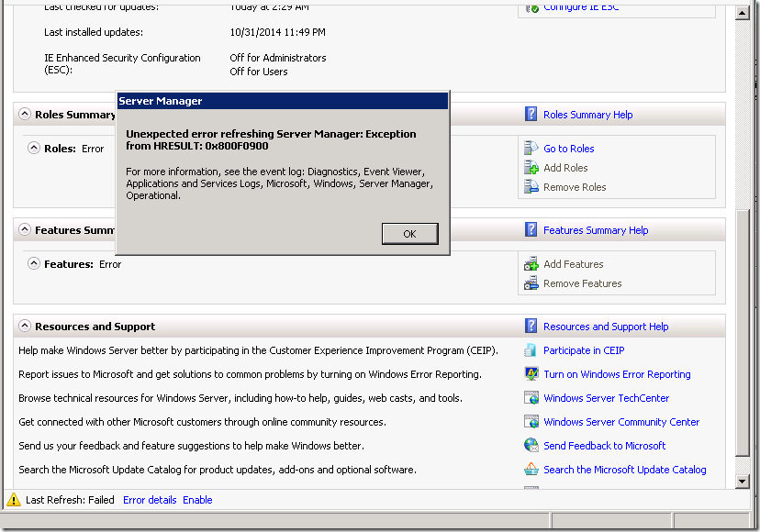This screenshot has height=532, width=760.
Task: Select the Add Roles text
Action: [x=565, y=168]
